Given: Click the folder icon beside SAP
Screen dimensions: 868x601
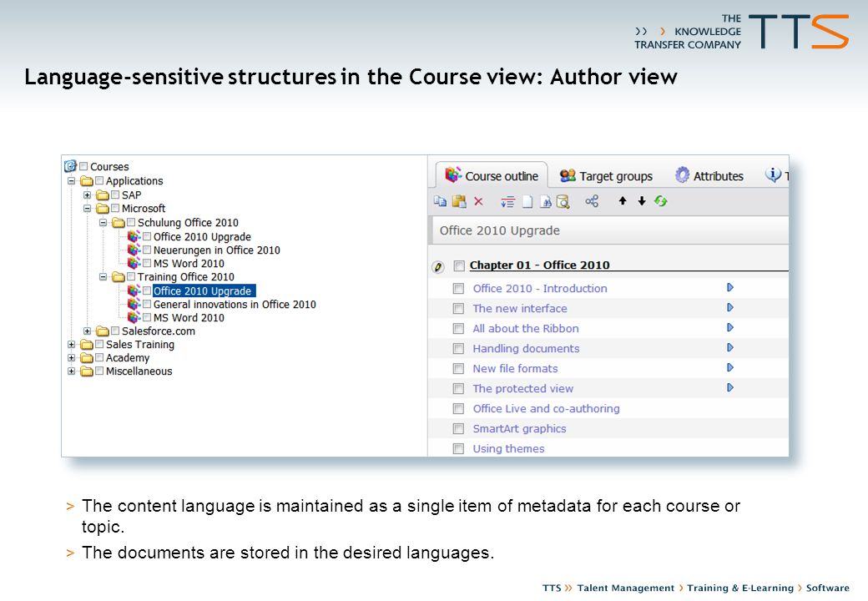Looking at the screenshot, I should click(103, 194).
